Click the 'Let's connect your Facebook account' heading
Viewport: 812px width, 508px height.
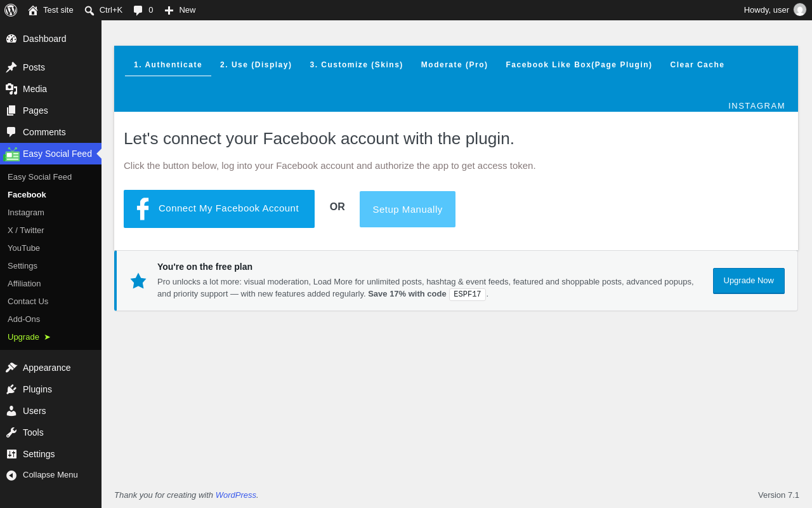pos(319,138)
